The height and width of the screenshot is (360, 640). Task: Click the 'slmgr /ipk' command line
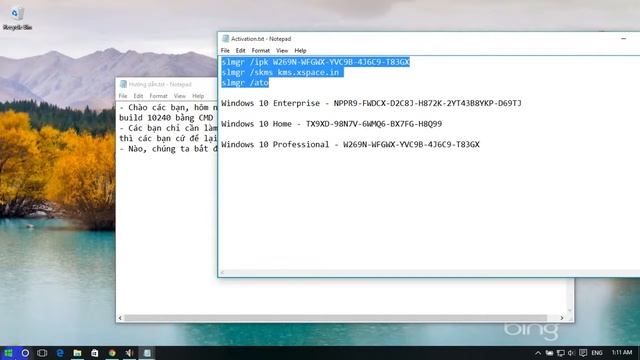click(x=315, y=62)
